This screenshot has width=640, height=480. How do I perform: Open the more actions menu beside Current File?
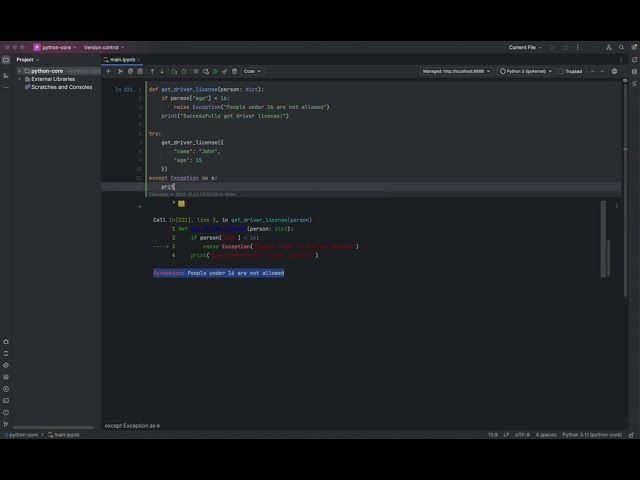point(578,47)
